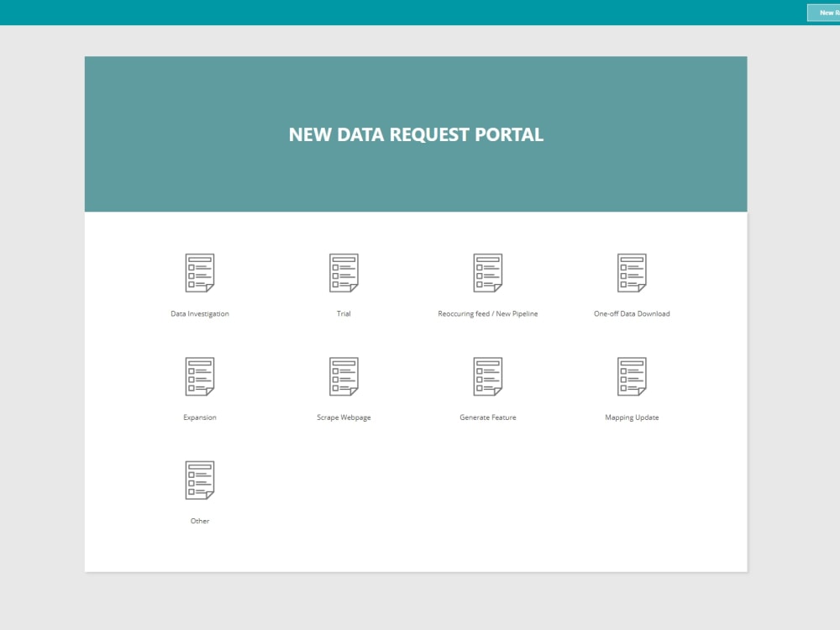Click the Other text label

point(200,521)
